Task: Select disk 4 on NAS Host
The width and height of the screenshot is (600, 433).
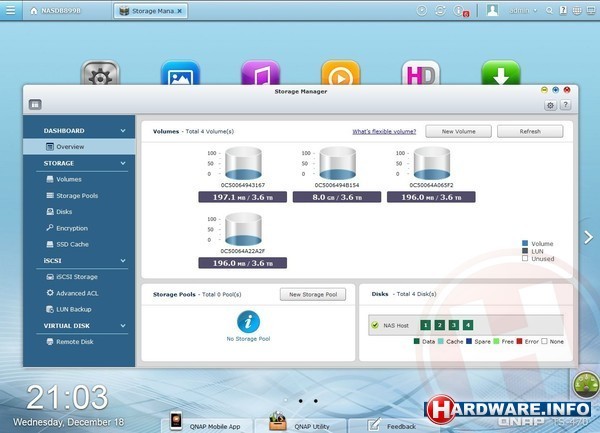Action: 468,325
